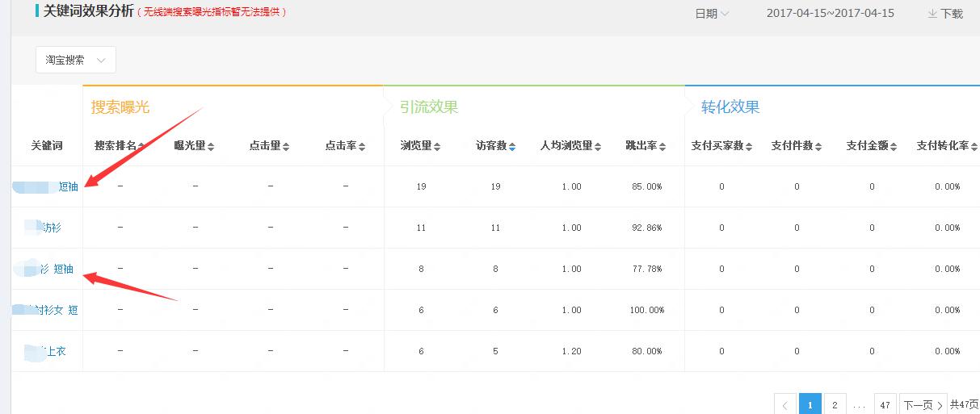Jump to page 47
The image size is (980, 414).
(x=885, y=404)
